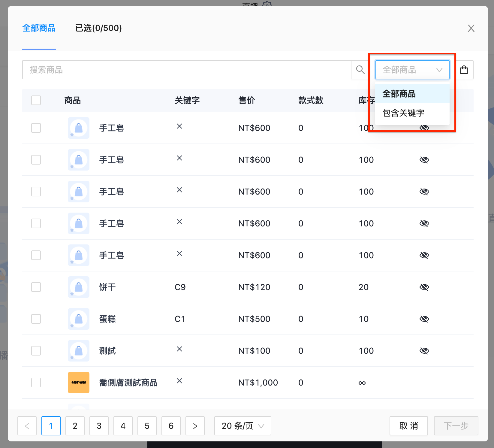
Task: Click the shopping bag icon beside filter
Action: (464, 70)
